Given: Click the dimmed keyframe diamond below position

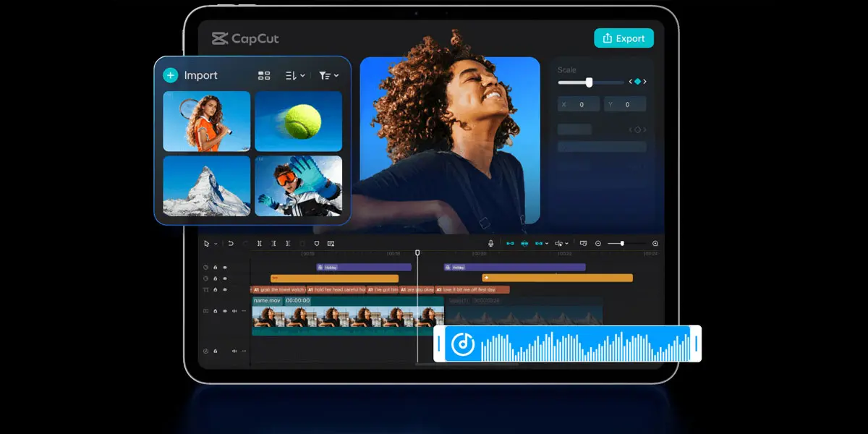Looking at the screenshot, I should [x=637, y=129].
